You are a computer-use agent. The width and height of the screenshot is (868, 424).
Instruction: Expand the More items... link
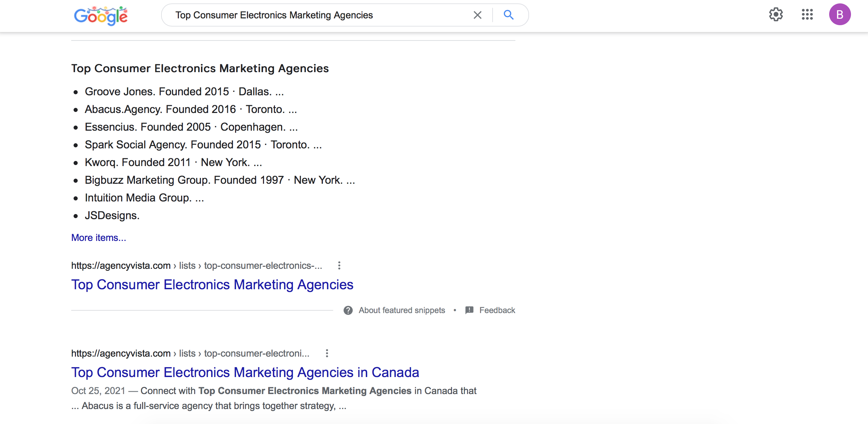(x=98, y=238)
